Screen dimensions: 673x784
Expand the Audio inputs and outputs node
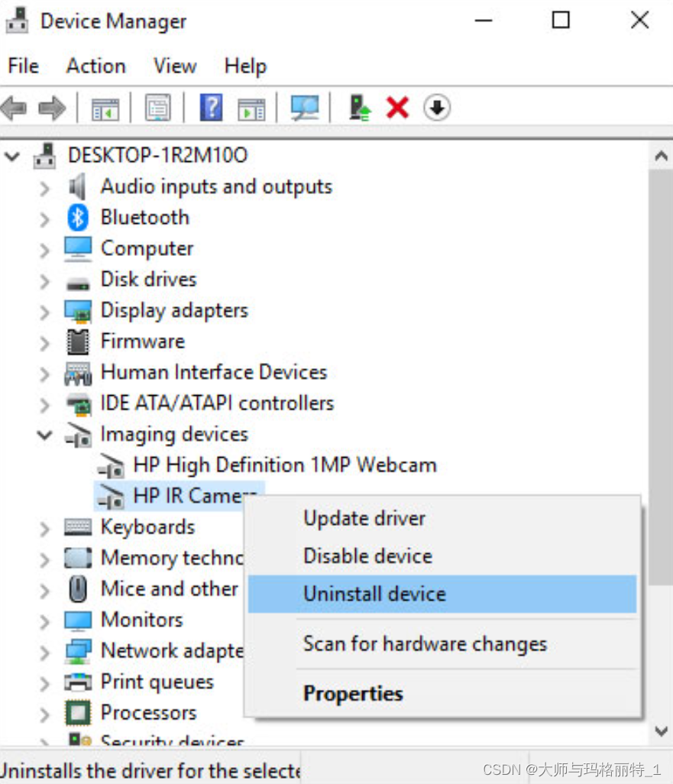(44, 188)
